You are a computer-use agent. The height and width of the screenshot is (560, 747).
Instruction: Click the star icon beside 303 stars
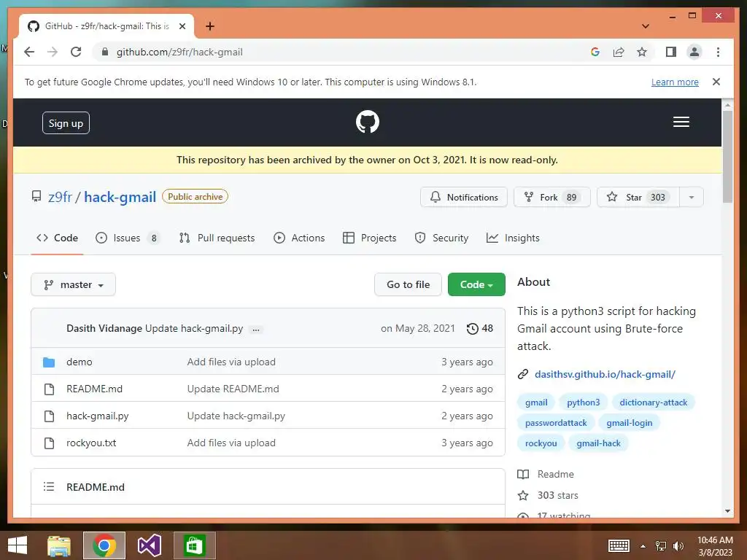pos(523,495)
